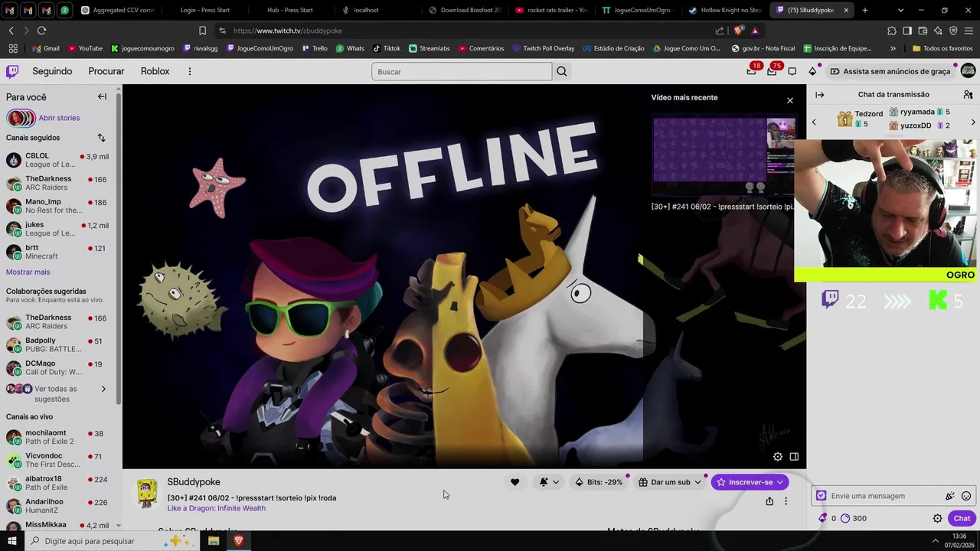Screen dimensions: 980x551
Task: Click the Brave Shields lion icon
Action: coord(738,31)
